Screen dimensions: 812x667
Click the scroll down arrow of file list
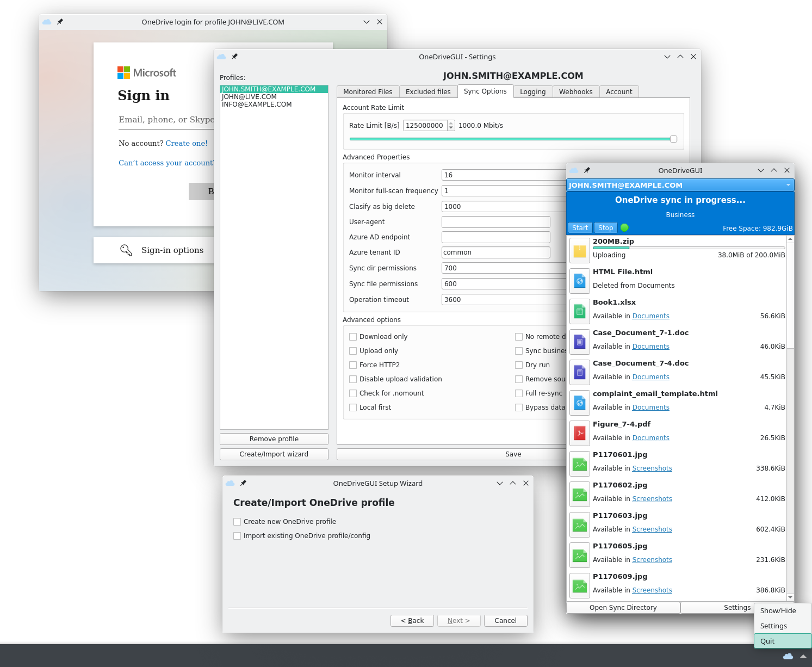790,597
